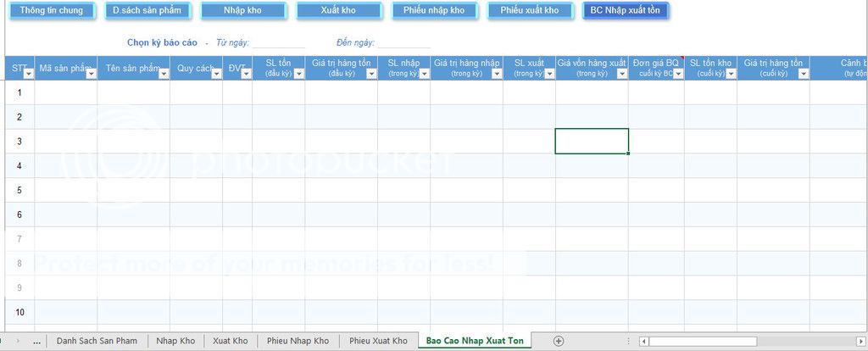The width and height of the screenshot is (868, 351).
Task: Open the D.sách sản phẩm button
Action: click(x=146, y=11)
